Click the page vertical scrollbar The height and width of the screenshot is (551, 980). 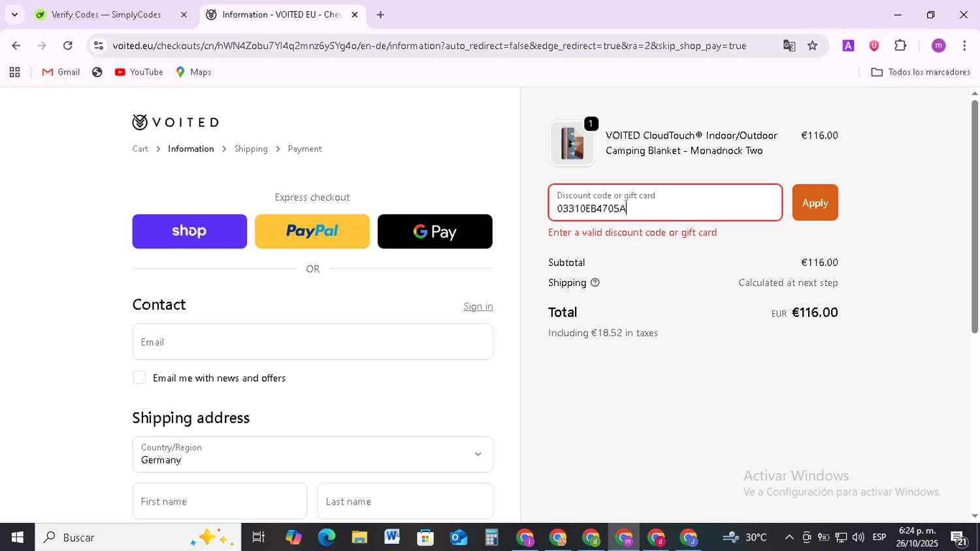pyautogui.click(x=975, y=216)
